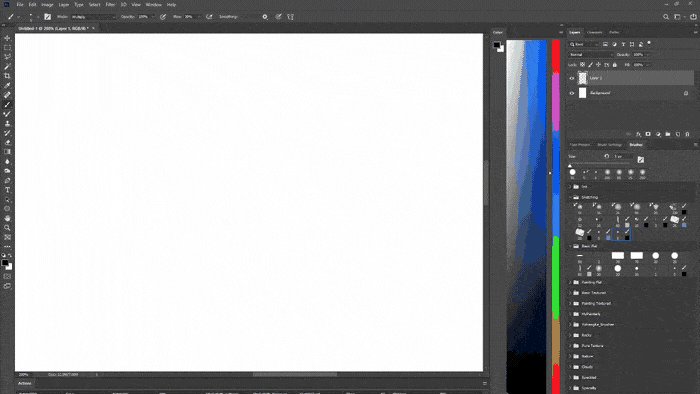The image size is (700, 394).
Task: Toggle lock image pixels brush icon
Action: (x=591, y=65)
